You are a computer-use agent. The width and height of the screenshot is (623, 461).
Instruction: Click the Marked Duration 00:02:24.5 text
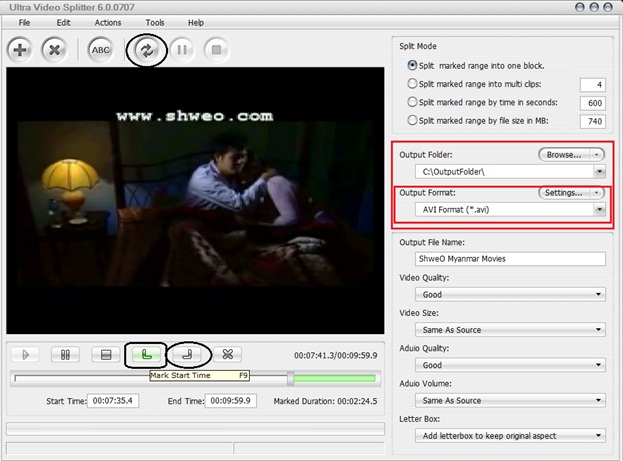(x=325, y=401)
